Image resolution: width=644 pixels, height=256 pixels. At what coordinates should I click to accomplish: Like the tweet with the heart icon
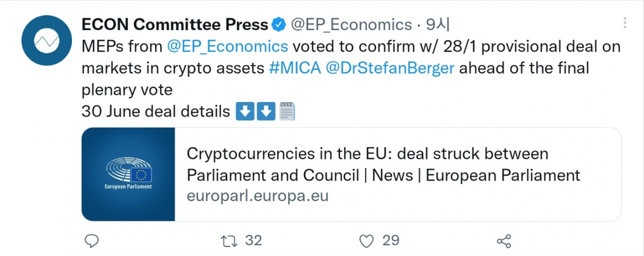point(366,241)
